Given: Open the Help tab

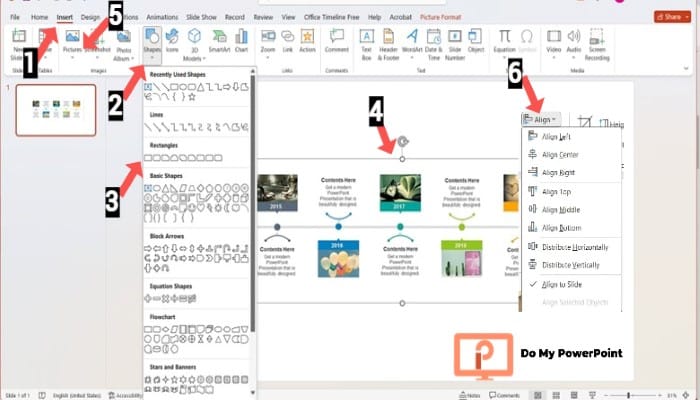Looking at the screenshot, I should [x=374, y=17].
